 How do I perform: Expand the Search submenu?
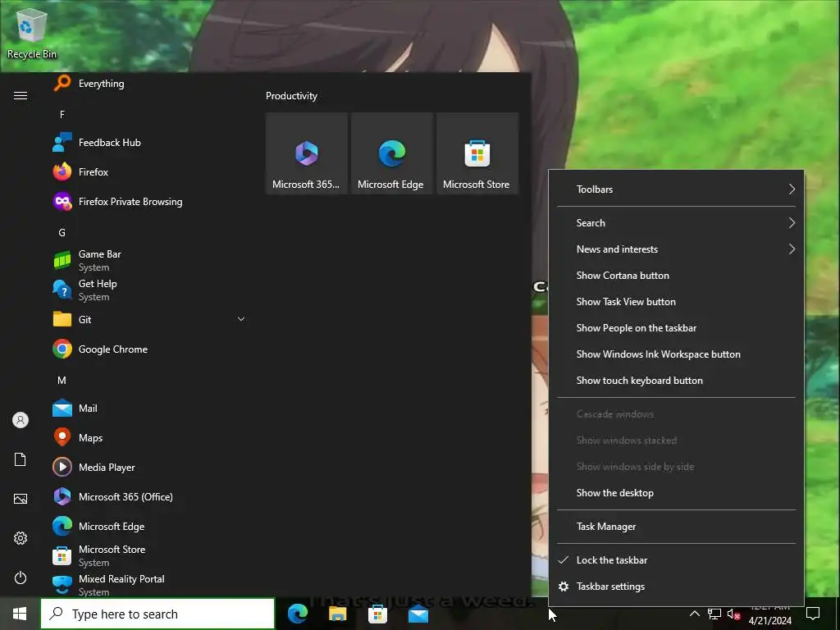676,223
